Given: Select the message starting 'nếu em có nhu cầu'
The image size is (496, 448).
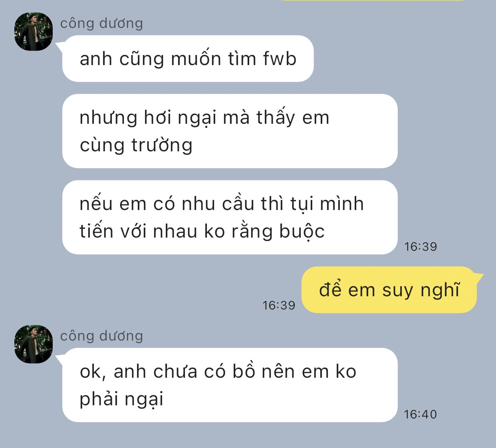Looking at the screenshot, I should pos(230,217).
